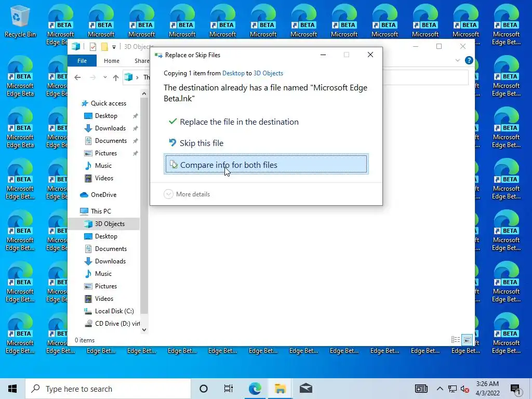The image size is (532, 399).
Task: Click the Properties icon in Explorer title bar
Action: 92,47
